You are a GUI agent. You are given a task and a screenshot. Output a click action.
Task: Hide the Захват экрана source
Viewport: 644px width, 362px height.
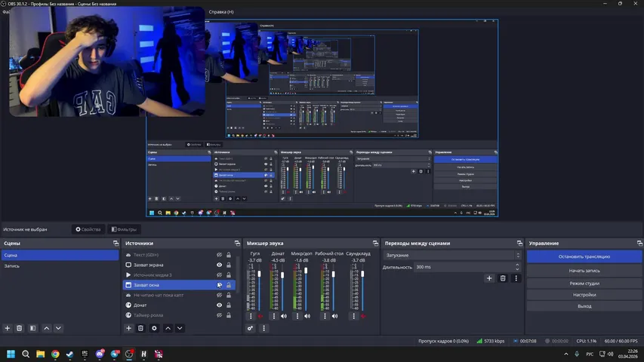220,265
